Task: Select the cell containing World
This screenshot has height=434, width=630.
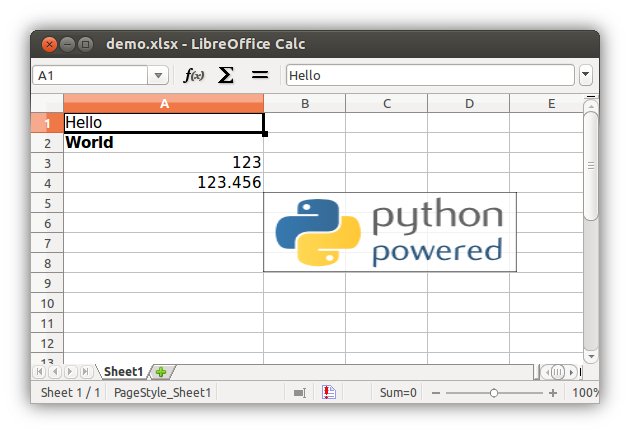Action: coord(164,142)
